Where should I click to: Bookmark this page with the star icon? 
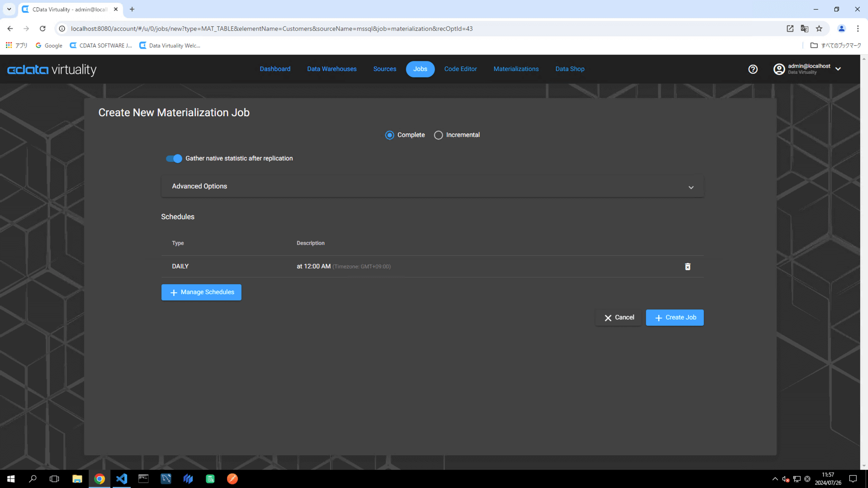pyautogui.click(x=819, y=28)
